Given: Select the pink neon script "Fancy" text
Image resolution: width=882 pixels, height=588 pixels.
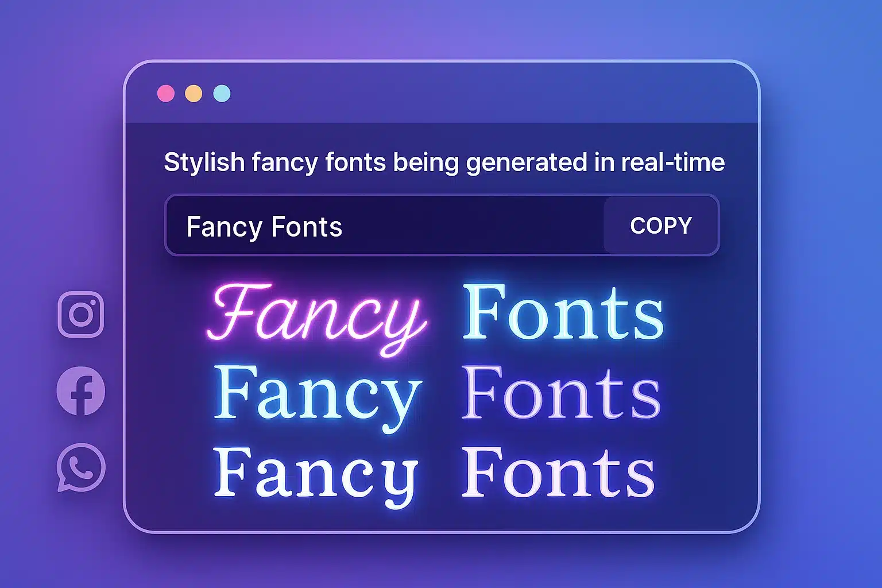Looking at the screenshot, I should pos(317,316).
